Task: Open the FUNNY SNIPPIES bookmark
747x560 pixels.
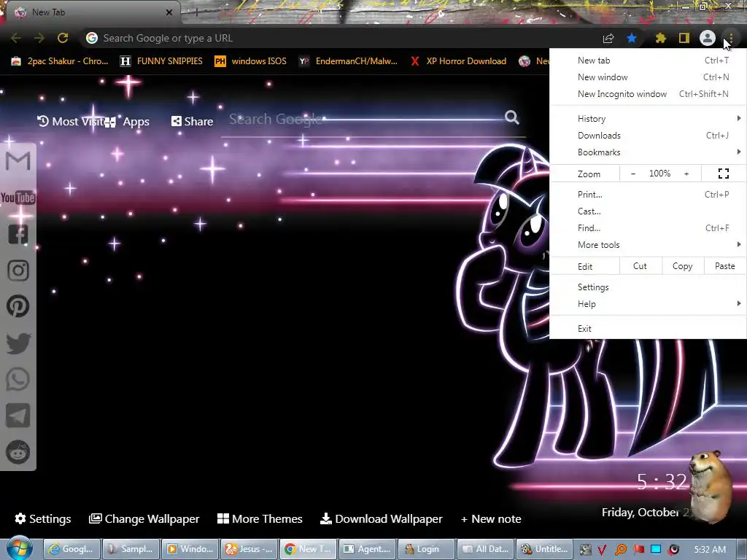Action: click(161, 61)
